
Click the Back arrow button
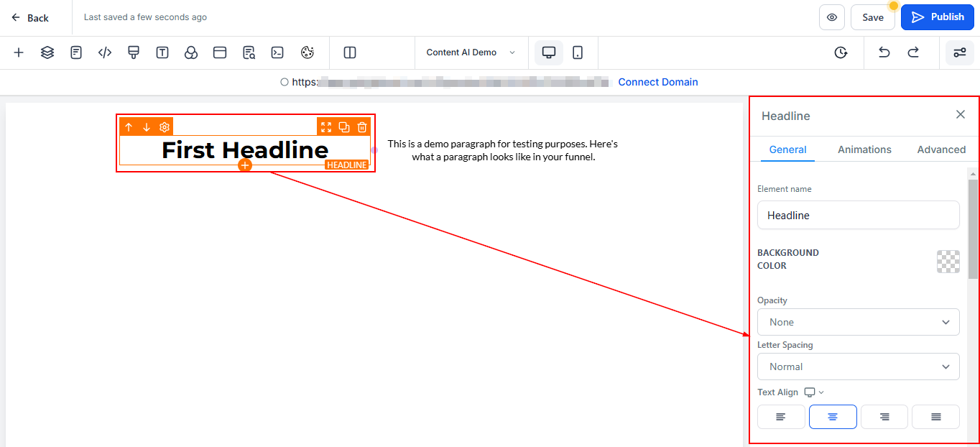pyautogui.click(x=30, y=18)
